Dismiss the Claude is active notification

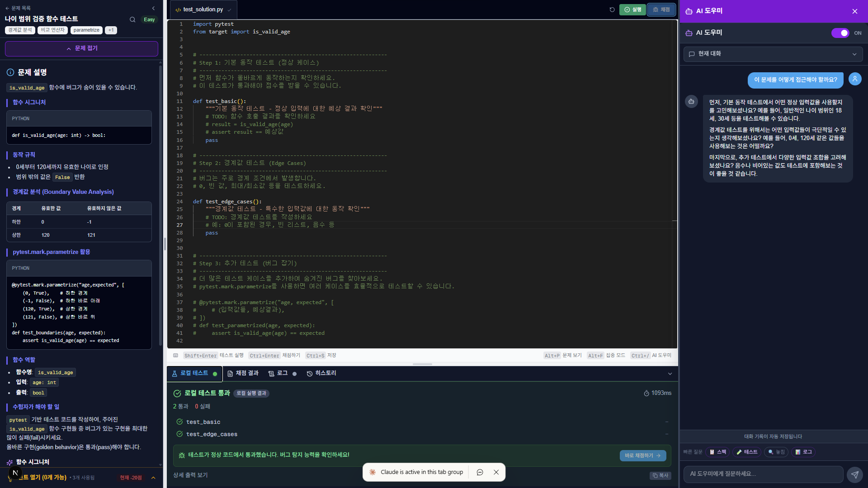[x=496, y=472]
